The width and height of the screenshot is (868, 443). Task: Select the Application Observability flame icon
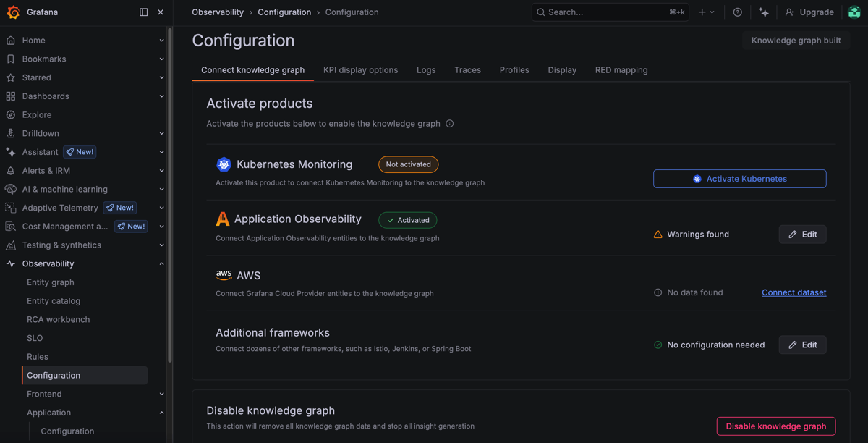point(223,219)
